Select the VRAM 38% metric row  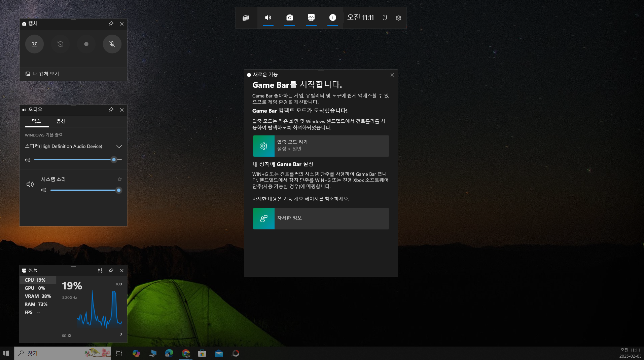(x=38, y=296)
